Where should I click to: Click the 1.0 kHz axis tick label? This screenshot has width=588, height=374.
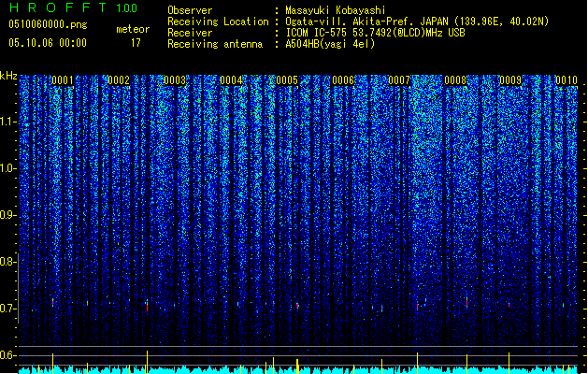[x=7, y=168]
